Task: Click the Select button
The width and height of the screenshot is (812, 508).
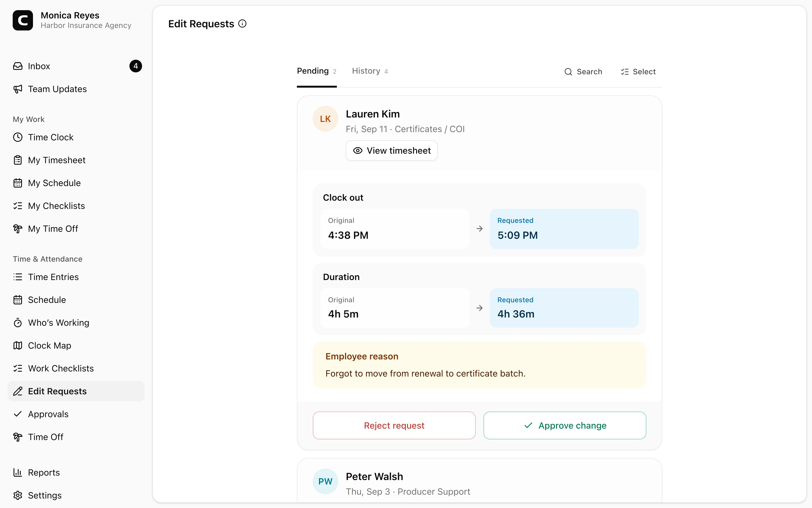Action: pos(638,72)
